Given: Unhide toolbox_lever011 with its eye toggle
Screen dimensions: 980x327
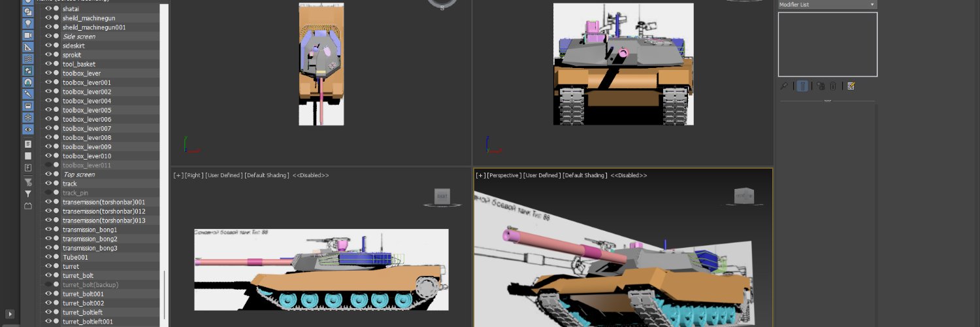Looking at the screenshot, I should point(48,165).
